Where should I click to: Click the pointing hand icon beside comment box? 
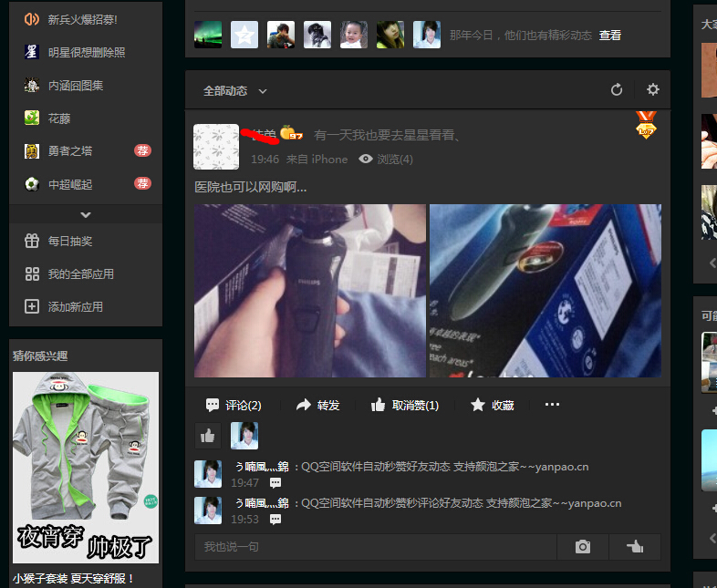point(635,547)
